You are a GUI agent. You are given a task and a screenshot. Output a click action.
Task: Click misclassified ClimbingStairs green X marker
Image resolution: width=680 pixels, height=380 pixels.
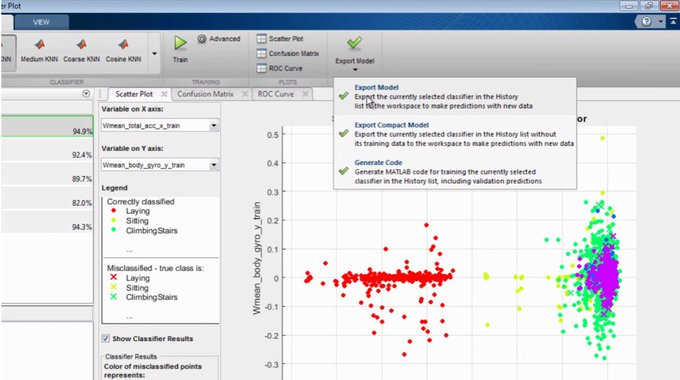tap(114, 297)
